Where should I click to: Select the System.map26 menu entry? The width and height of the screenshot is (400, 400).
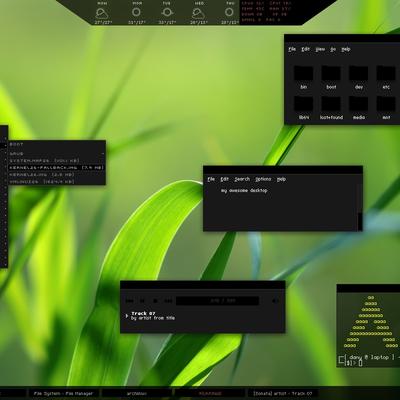pos(57,161)
